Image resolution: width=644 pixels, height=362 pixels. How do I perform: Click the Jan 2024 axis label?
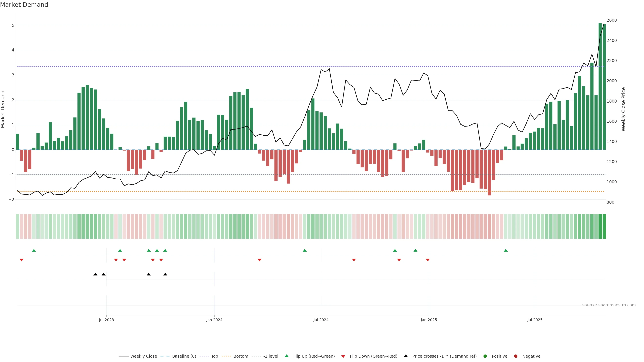[x=214, y=320]
